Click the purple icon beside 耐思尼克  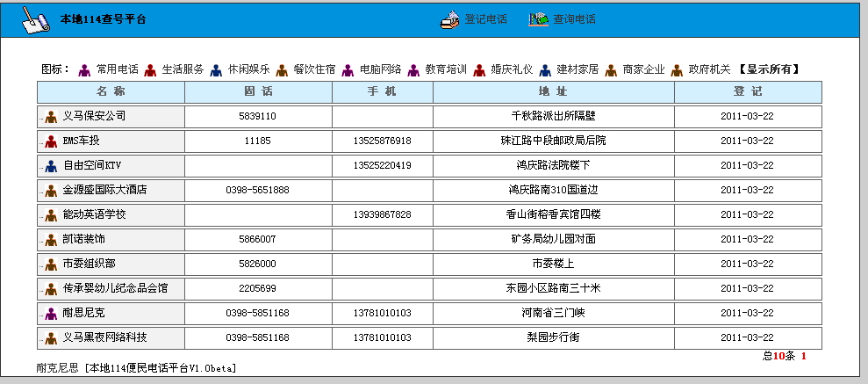[x=52, y=314]
